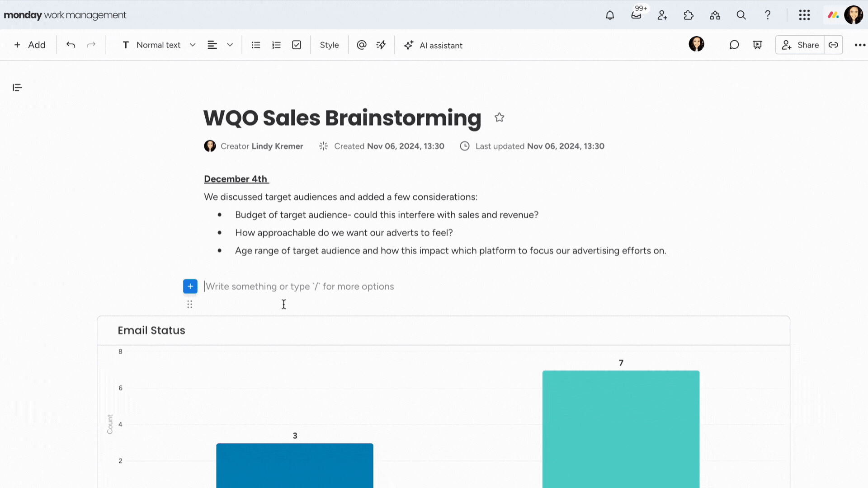The image size is (868, 488).
Task: Click the doc viewer avatar in toolbar
Action: tap(696, 44)
